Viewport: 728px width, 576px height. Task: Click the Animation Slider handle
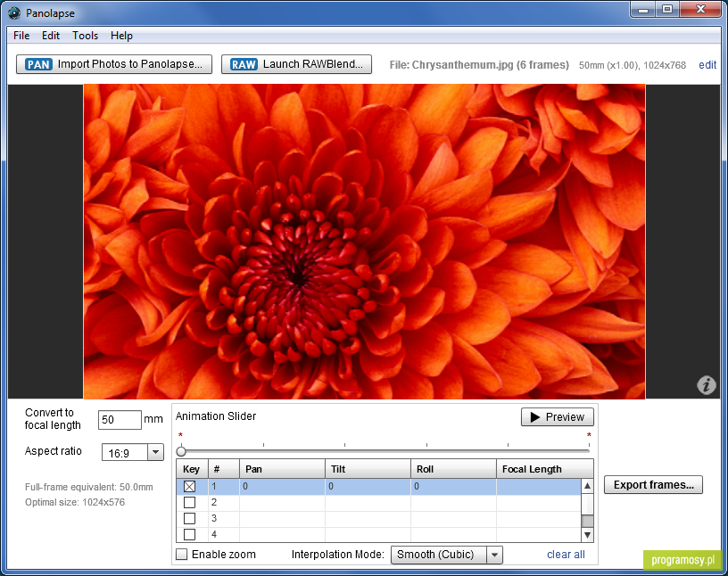(181, 450)
